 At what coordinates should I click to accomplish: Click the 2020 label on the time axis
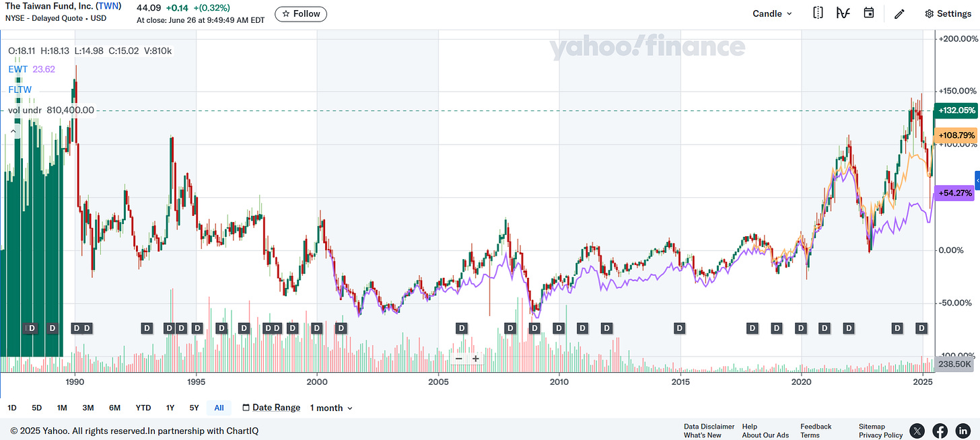click(802, 382)
